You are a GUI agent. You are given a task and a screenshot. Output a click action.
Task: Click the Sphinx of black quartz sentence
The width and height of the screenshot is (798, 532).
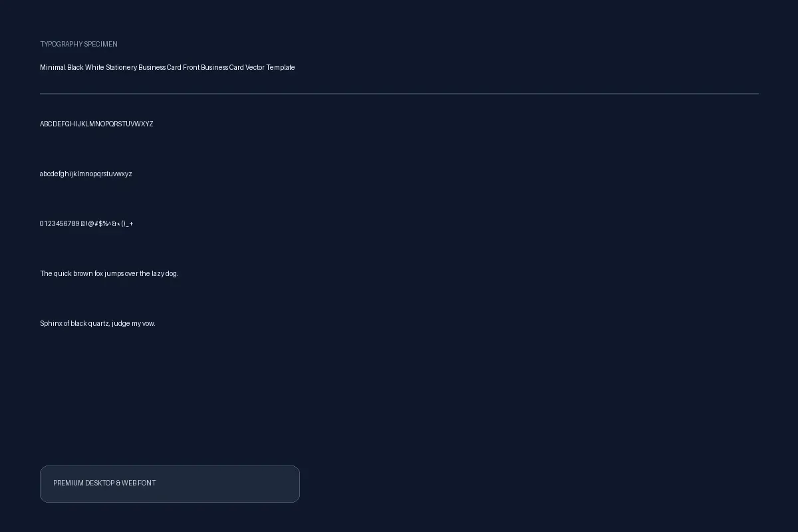[x=98, y=323]
